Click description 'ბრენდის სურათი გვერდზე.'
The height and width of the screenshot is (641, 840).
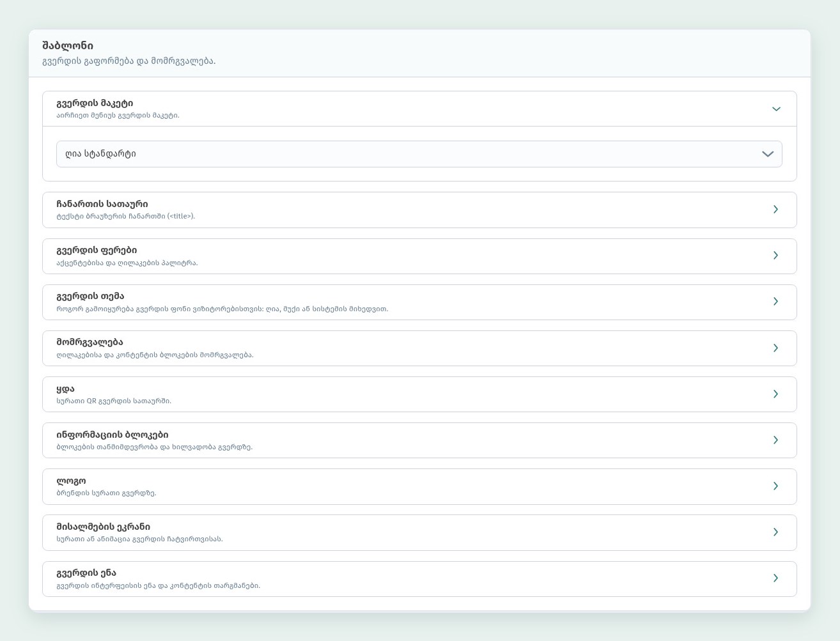pos(106,493)
